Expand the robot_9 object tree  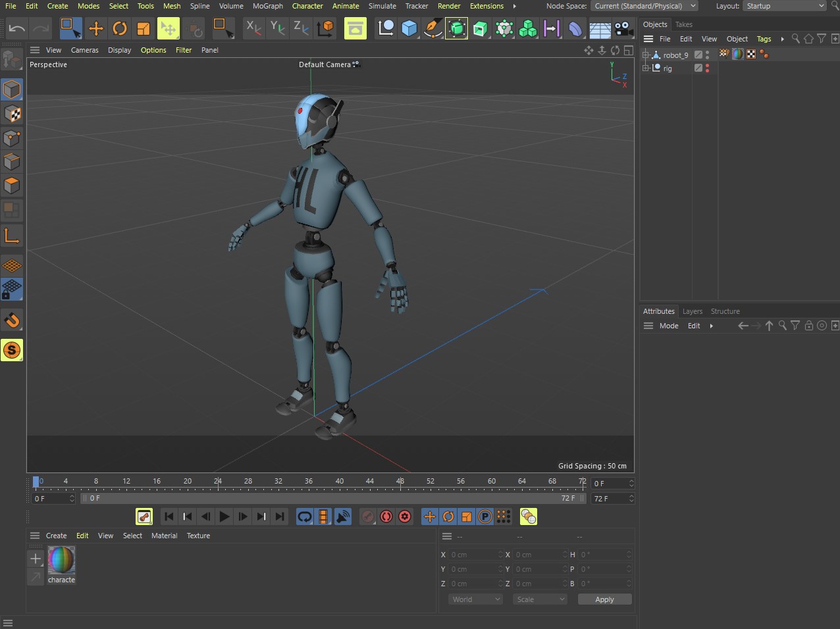coord(646,55)
